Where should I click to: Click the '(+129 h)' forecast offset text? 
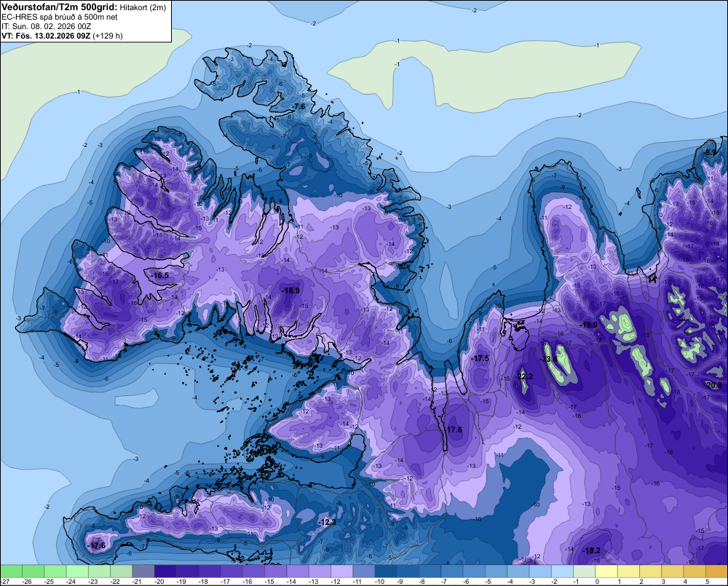[108, 36]
